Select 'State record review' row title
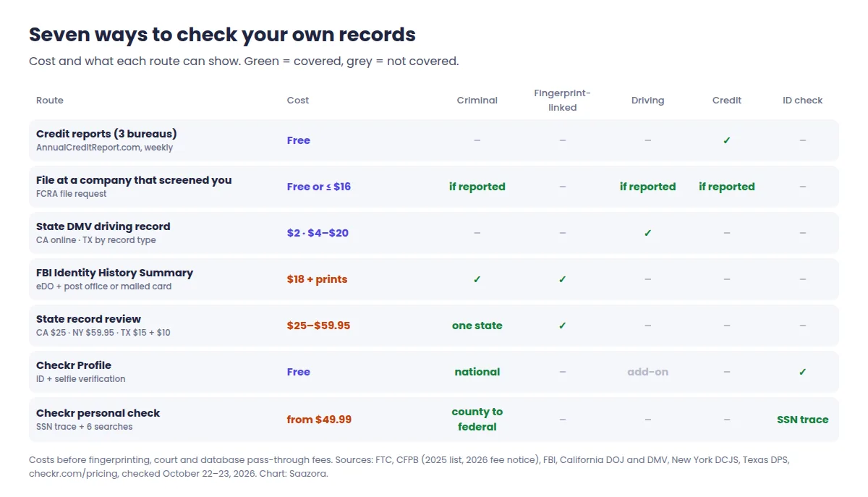The image size is (868, 497). (88, 319)
